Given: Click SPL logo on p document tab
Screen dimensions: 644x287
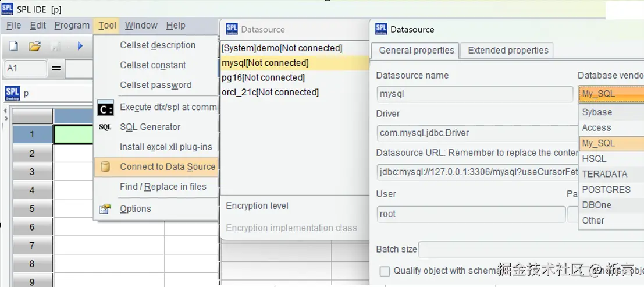Looking at the screenshot, I should pyautogui.click(x=12, y=93).
